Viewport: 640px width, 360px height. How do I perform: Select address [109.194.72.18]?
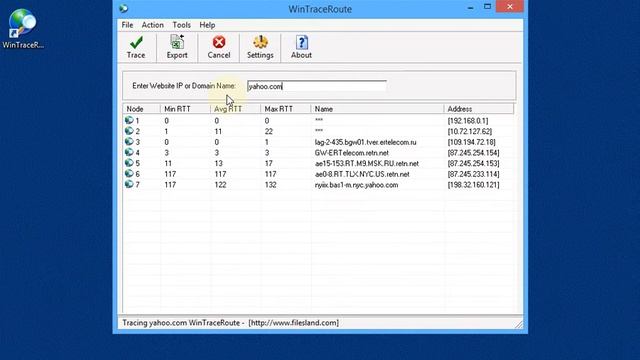471,142
